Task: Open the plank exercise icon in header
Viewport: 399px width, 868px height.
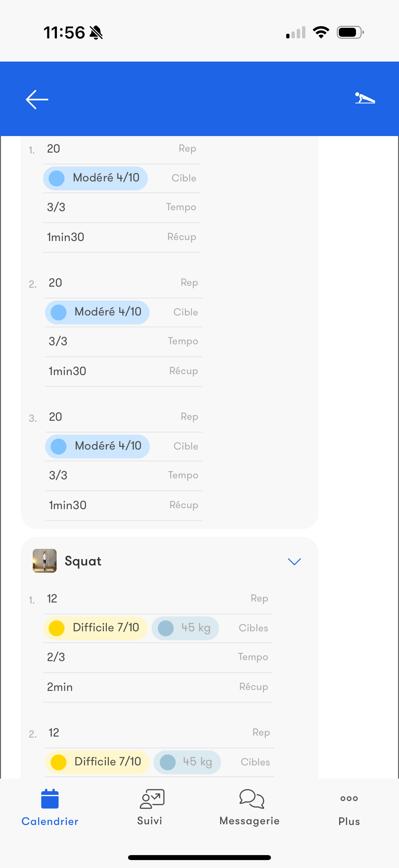Action: pyautogui.click(x=365, y=98)
